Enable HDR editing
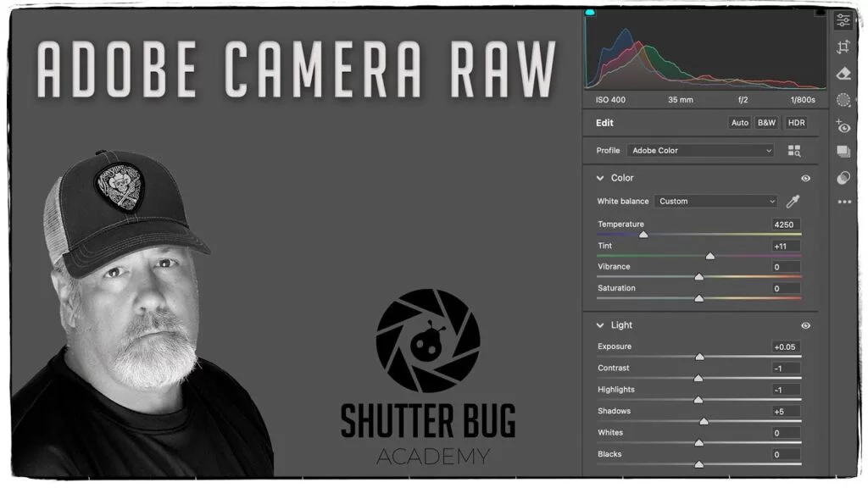868x488 pixels. pyautogui.click(x=795, y=122)
